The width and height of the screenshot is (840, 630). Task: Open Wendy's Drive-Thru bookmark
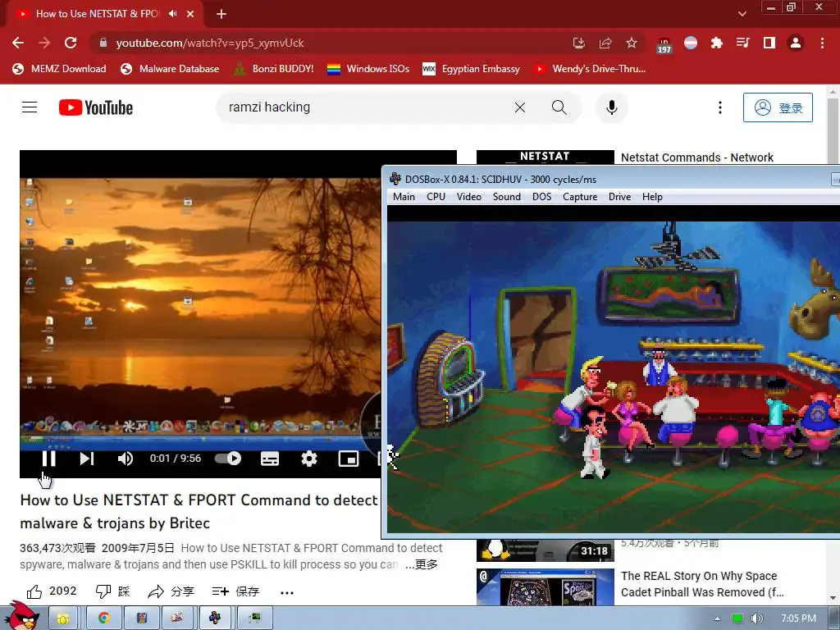(x=590, y=69)
